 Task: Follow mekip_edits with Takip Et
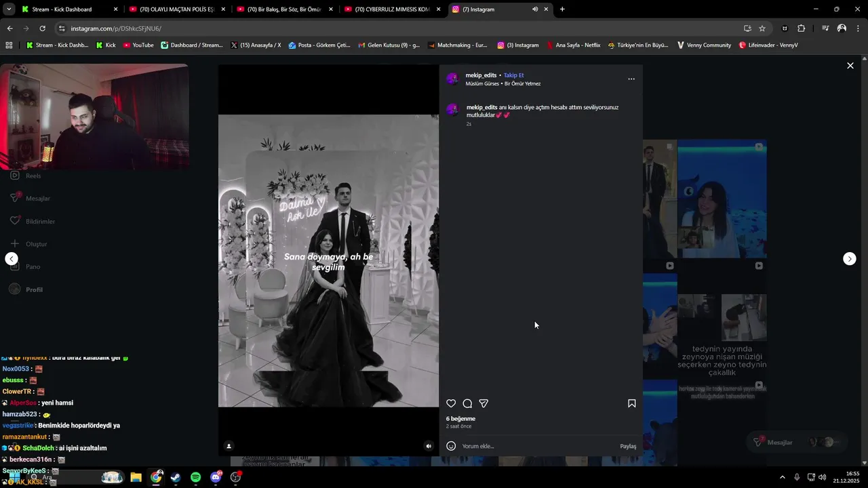pos(513,75)
